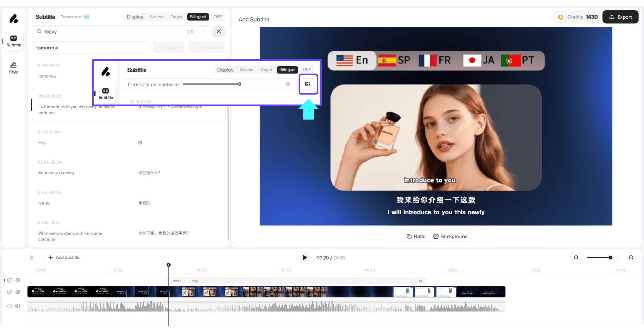
Task: Select the Target display tab
Action: click(x=176, y=17)
